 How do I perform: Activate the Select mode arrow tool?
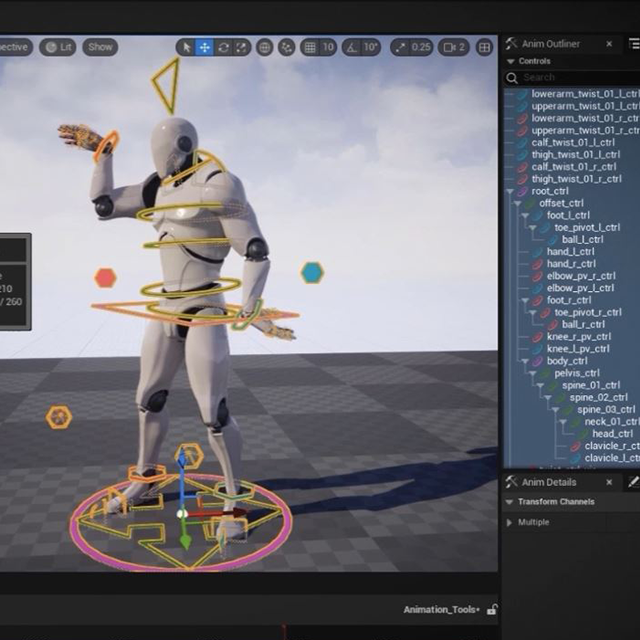pyautogui.click(x=185, y=47)
